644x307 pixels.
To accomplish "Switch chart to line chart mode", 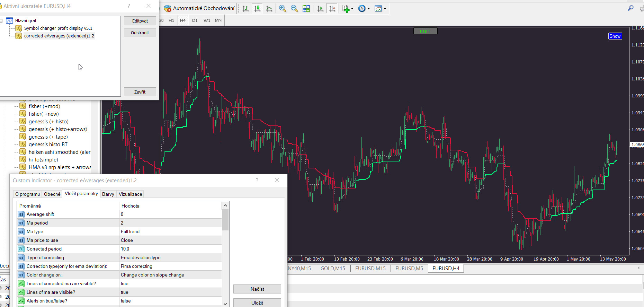I will tap(269, 9).
